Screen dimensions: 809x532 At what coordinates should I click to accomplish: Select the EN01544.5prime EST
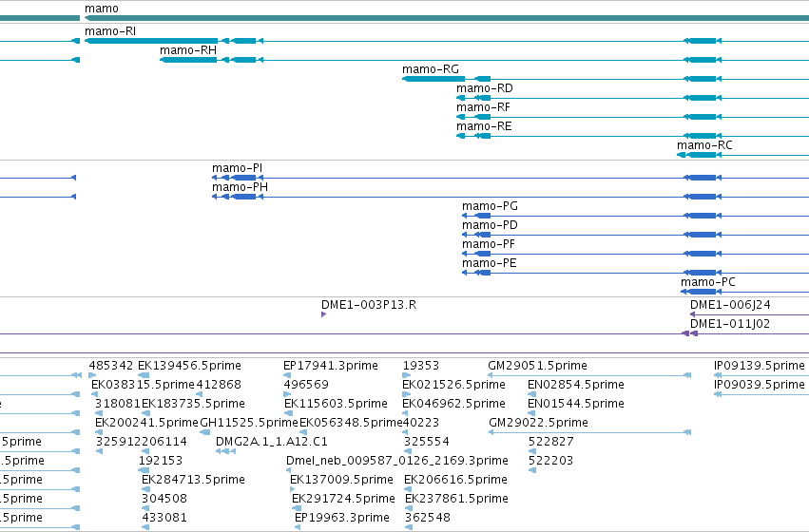[576, 404]
